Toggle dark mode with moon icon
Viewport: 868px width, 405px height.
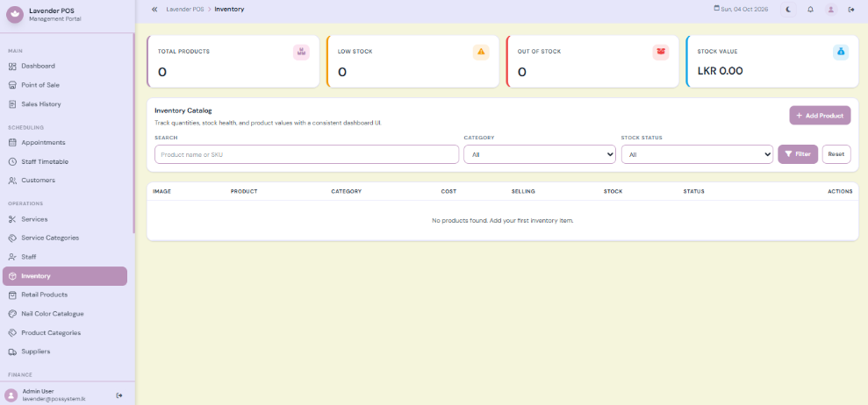pyautogui.click(x=788, y=10)
